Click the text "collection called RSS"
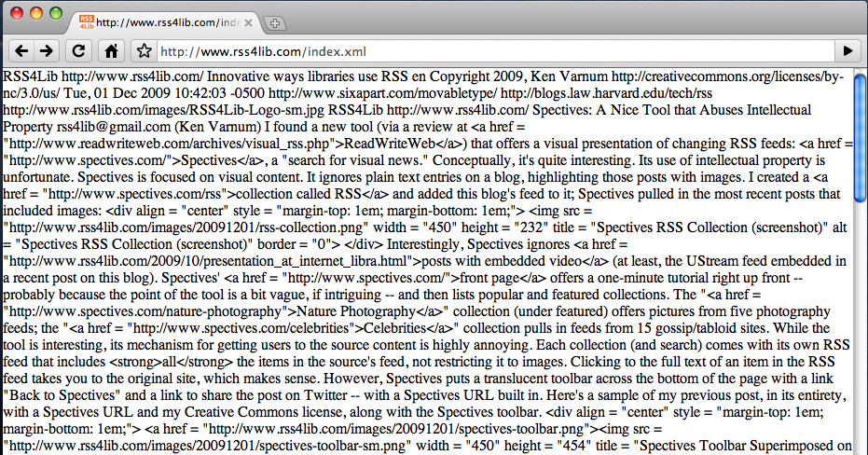 (x=298, y=194)
